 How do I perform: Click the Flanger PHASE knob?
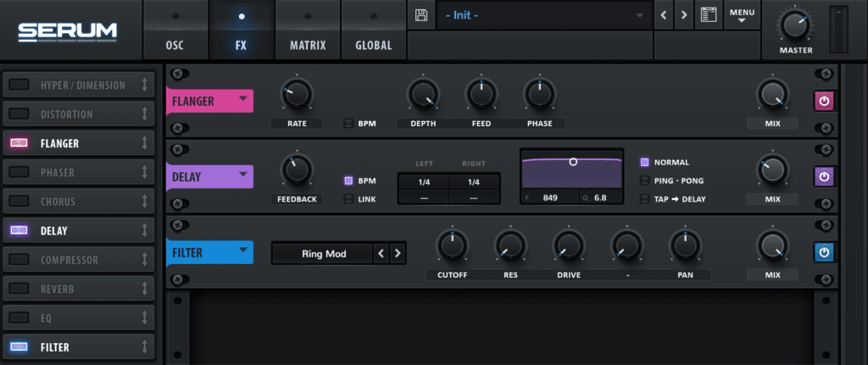point(540,95)
